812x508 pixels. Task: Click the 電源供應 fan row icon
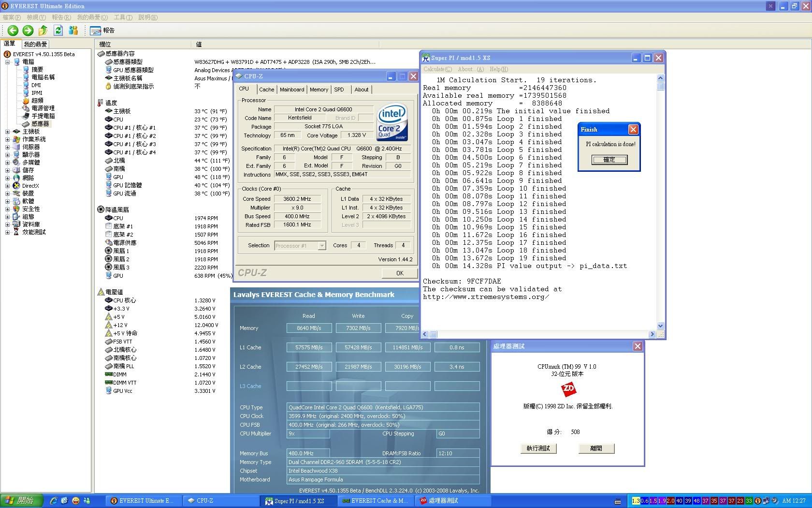click(x=109, y=242)
